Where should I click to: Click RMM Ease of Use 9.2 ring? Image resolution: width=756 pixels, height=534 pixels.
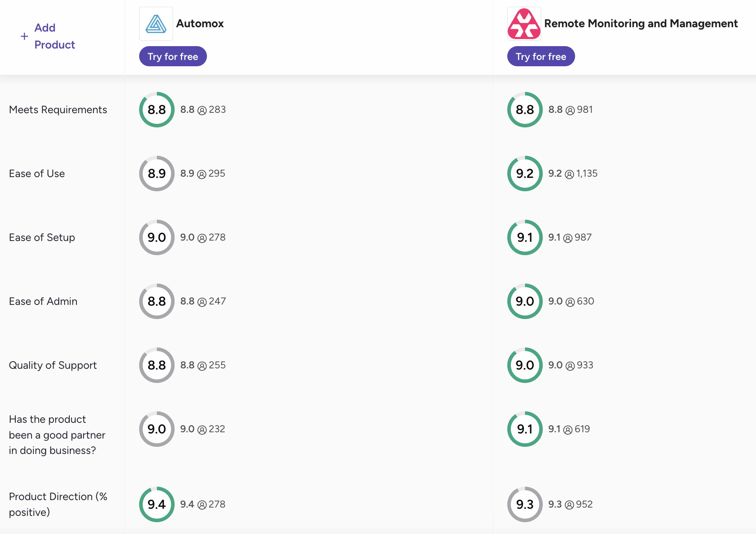[525, 174]
